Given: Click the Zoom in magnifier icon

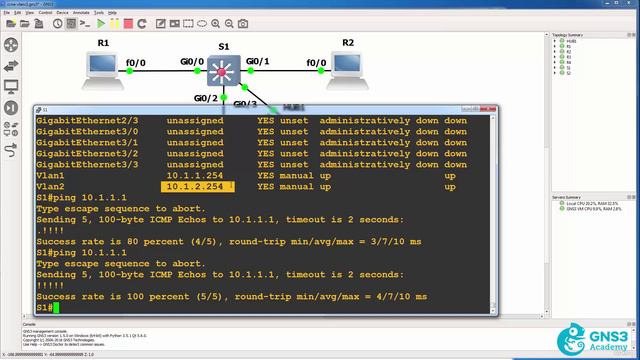Looking at the screenshot, I should point(216,24).
